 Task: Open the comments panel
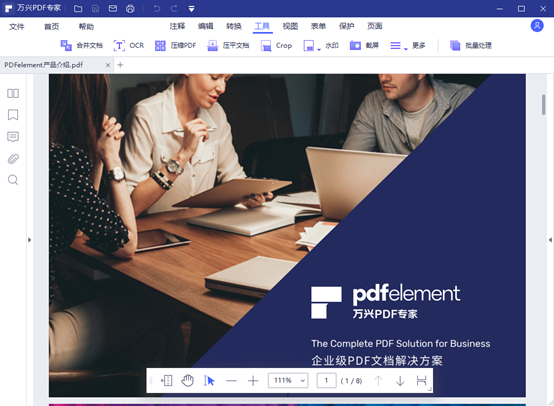13,137
